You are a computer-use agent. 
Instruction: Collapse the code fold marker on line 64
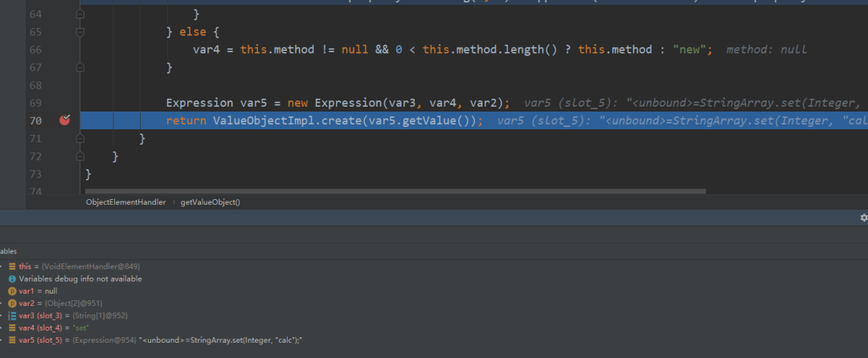tap(80, 14)
